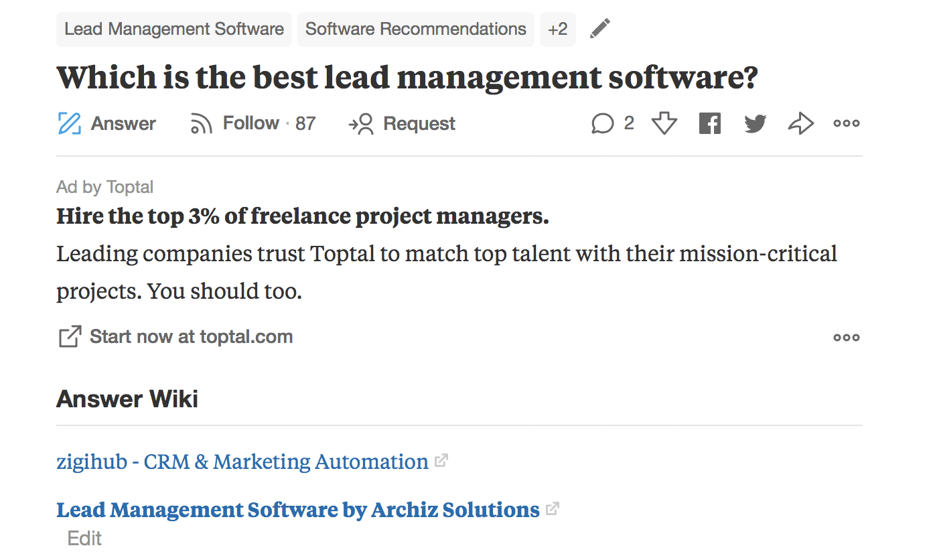Open the question's more options menu
Viewport: 927px width, 560px height.
click(x=847, y=123)
